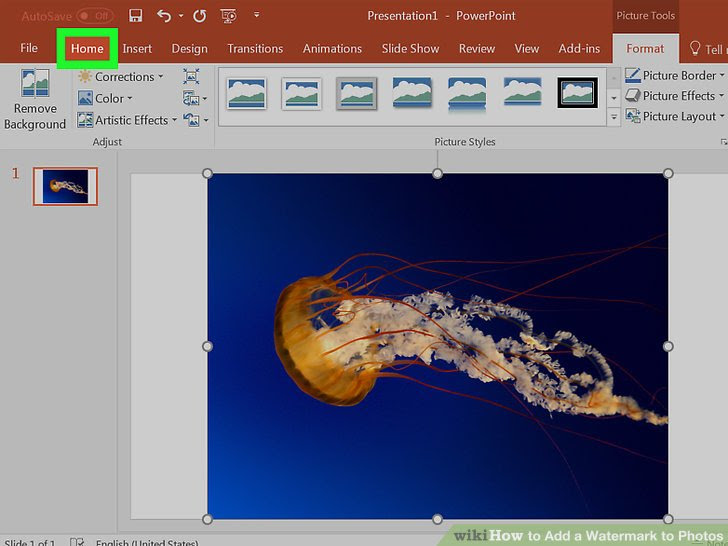Open the Corrections dropdown

pyautogui.click(x=121, y=77)
